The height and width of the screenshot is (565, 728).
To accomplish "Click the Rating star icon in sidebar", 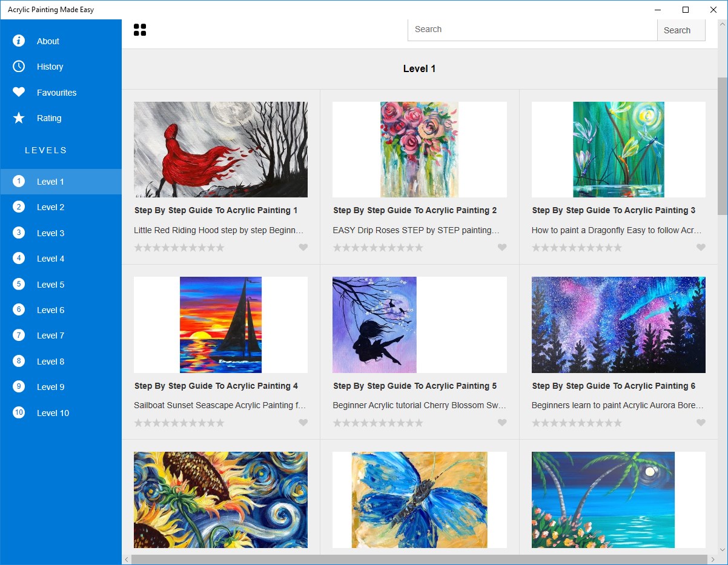I will point(19,118).
